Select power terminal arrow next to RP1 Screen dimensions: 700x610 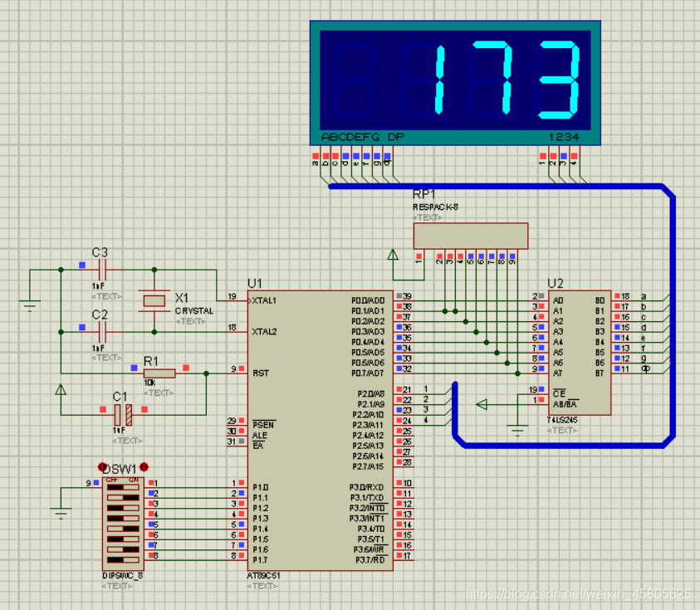pos(393,255)
